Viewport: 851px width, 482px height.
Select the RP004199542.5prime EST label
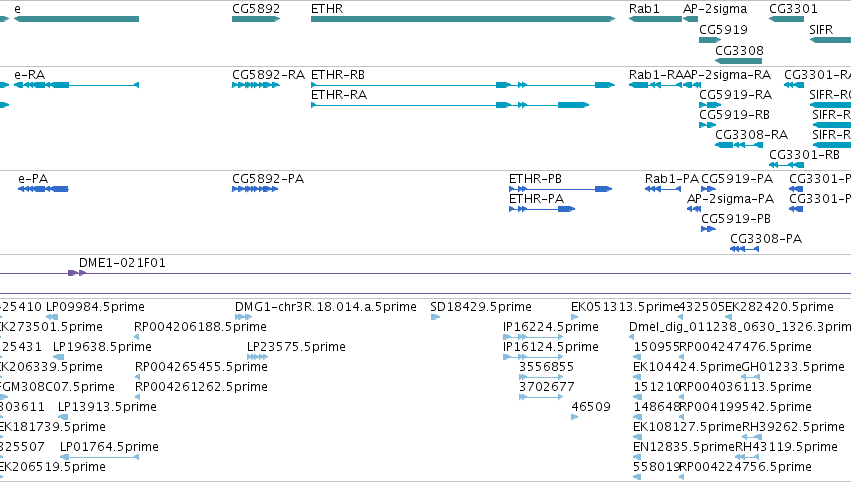coord(746,407)
